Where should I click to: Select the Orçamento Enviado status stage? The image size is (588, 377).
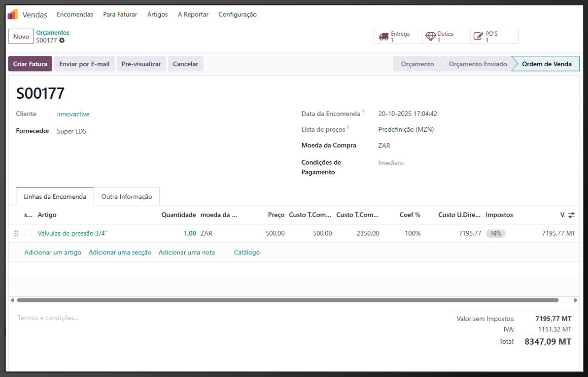(478, 64)
